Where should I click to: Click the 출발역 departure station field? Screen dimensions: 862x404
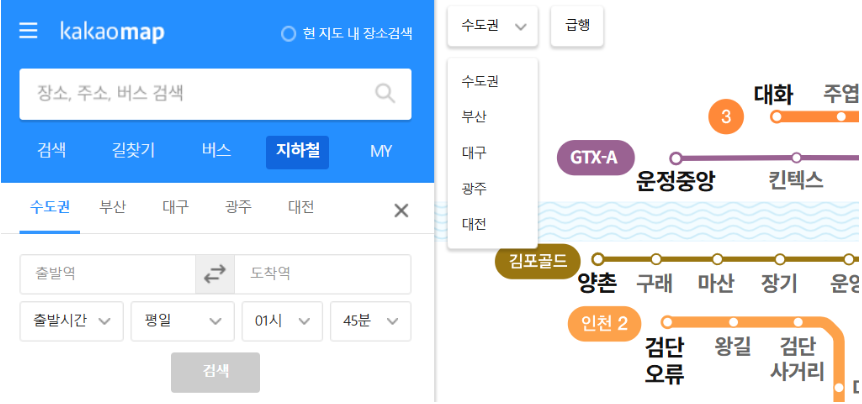click(108, 274)
